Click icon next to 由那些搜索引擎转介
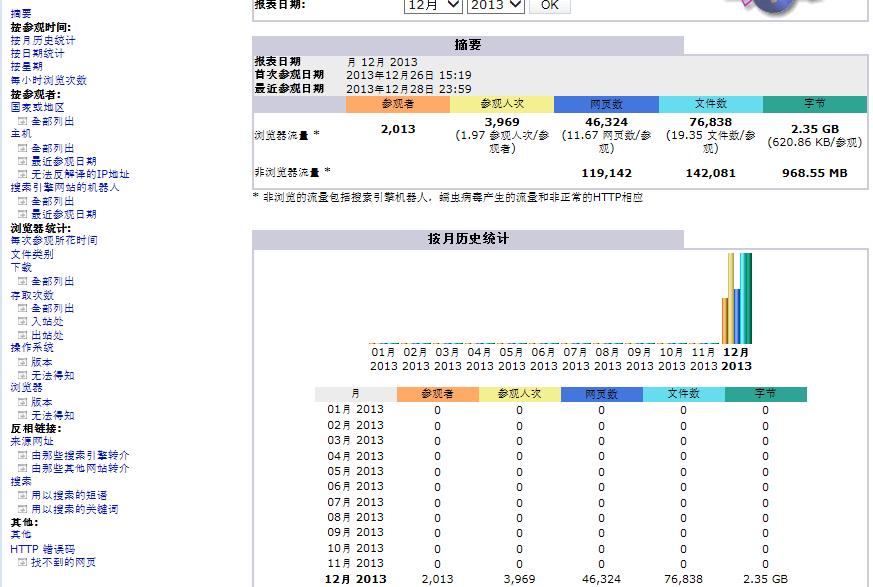 pos(22,455)
